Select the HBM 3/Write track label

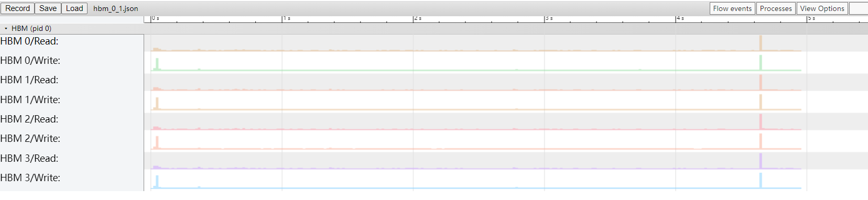[30, 178]
